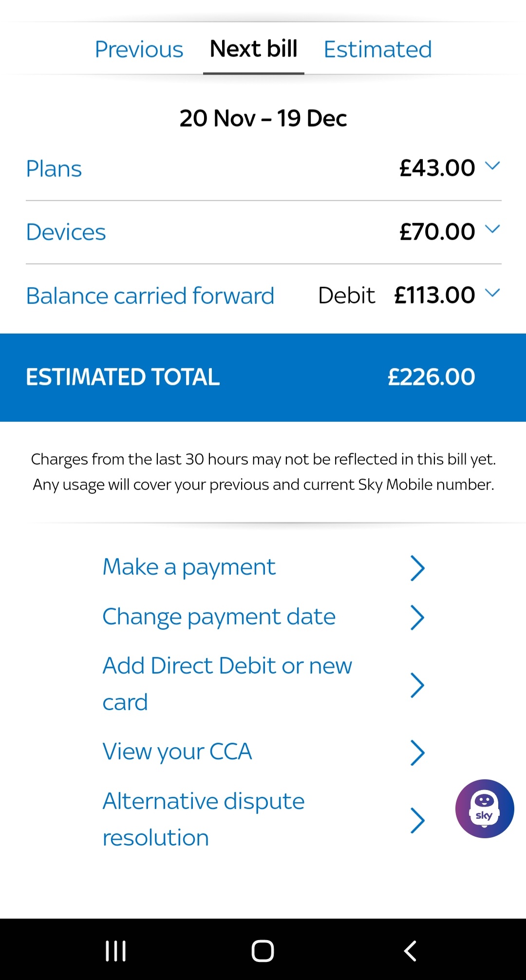The width and height of the screenshot is (526, 980).
Task: Switch to the Estimated tab
Action: 377,49
